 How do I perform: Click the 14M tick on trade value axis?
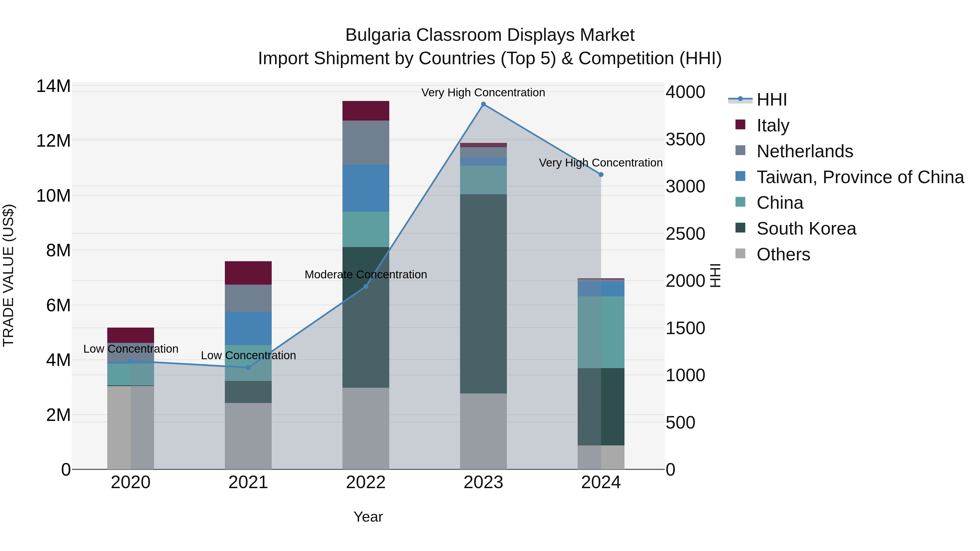pos(53,86)
